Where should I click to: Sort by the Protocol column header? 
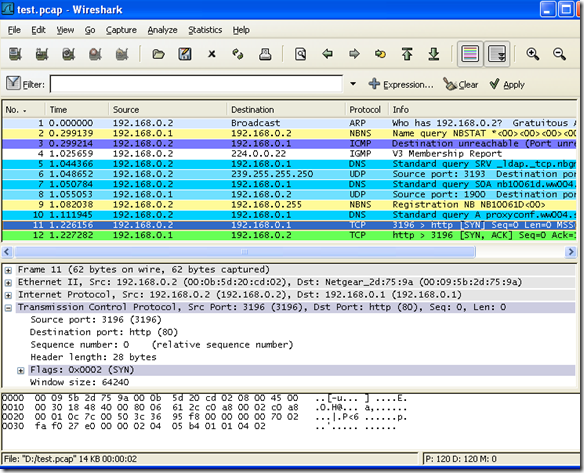(x=367, y=110)
